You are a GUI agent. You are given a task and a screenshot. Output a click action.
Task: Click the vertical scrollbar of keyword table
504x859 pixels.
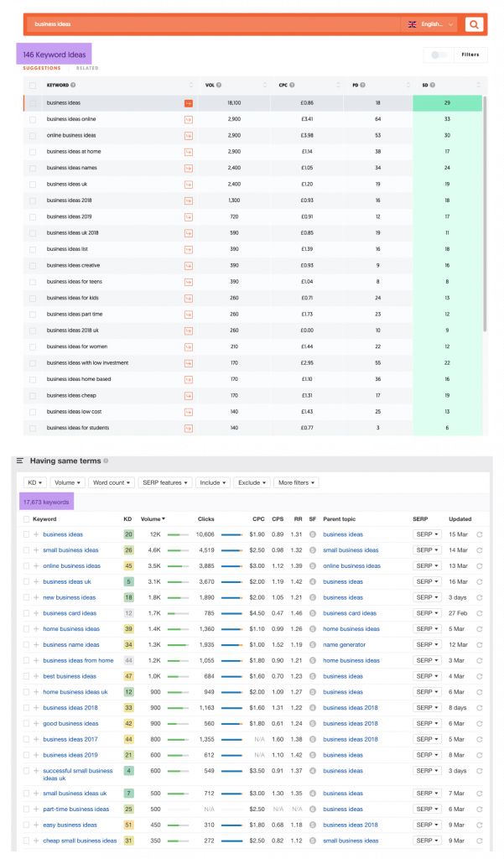(484, 210)
